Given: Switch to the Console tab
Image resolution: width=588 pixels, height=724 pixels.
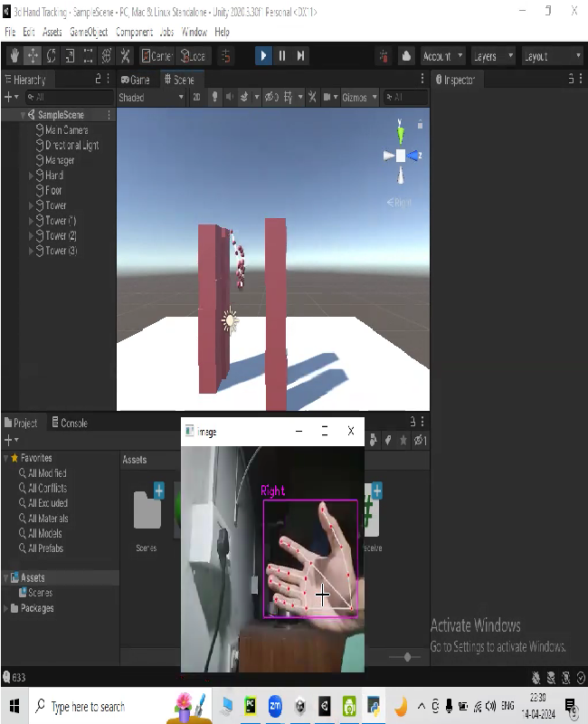Looking at the screenshot, I should [x=70, y=423].
